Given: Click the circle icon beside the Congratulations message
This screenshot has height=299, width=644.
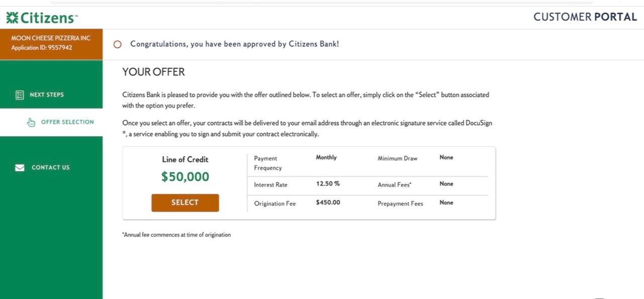Looking at the screenshot, I should click(x=117, y=44).
